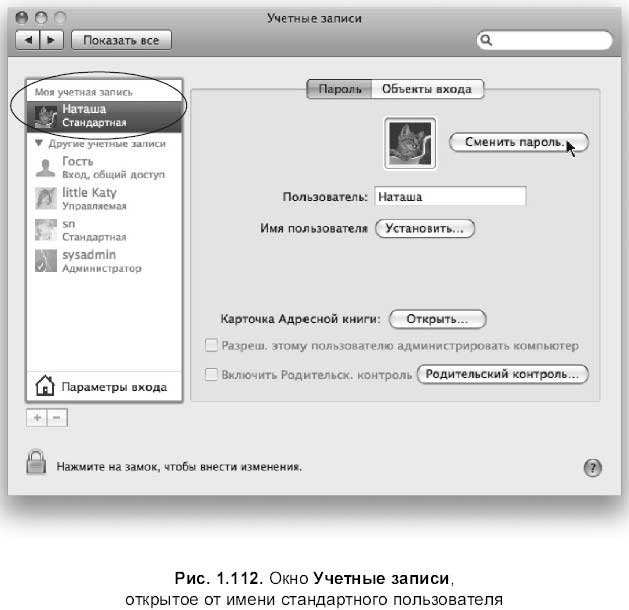Click the Пользователь name field
This screenshot has height=610, width=629.
pos(450,197)
